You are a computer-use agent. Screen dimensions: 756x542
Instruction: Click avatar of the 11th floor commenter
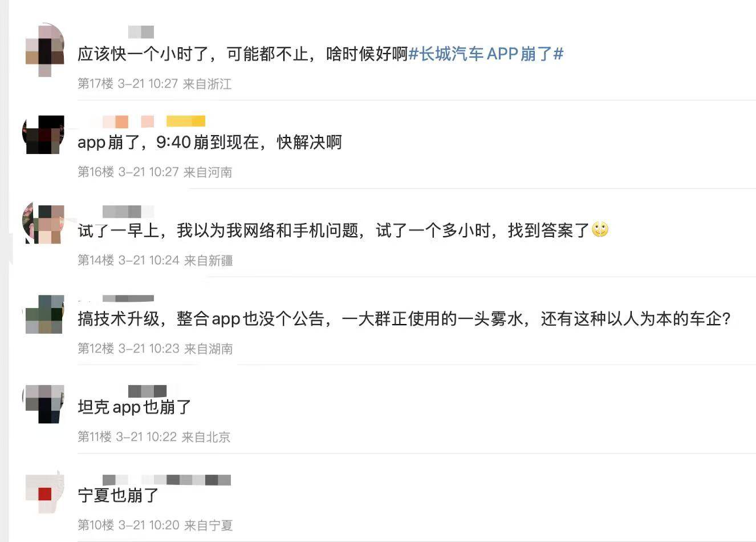point(44,403)
